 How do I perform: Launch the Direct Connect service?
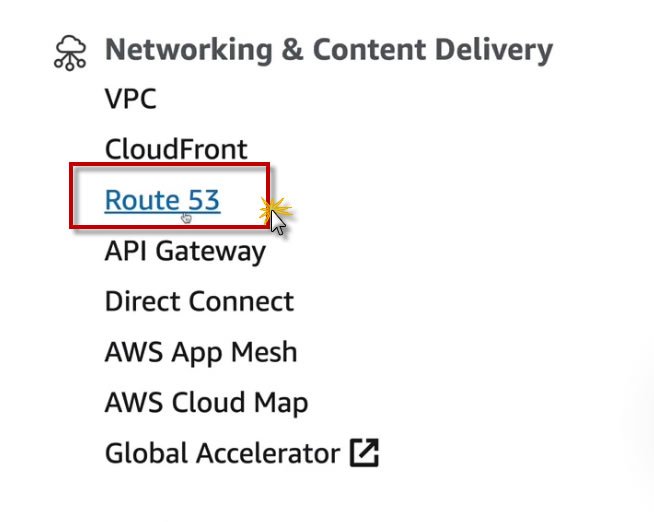coord(199,302)
